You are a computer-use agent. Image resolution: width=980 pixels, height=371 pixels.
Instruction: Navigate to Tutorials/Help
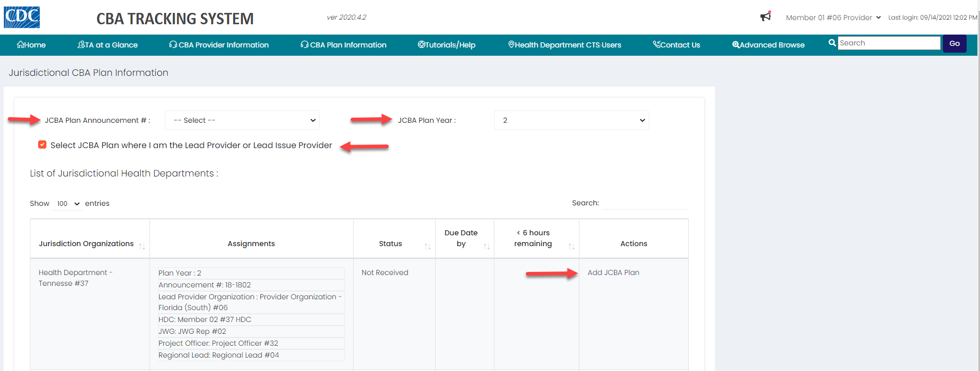point(446,45)
